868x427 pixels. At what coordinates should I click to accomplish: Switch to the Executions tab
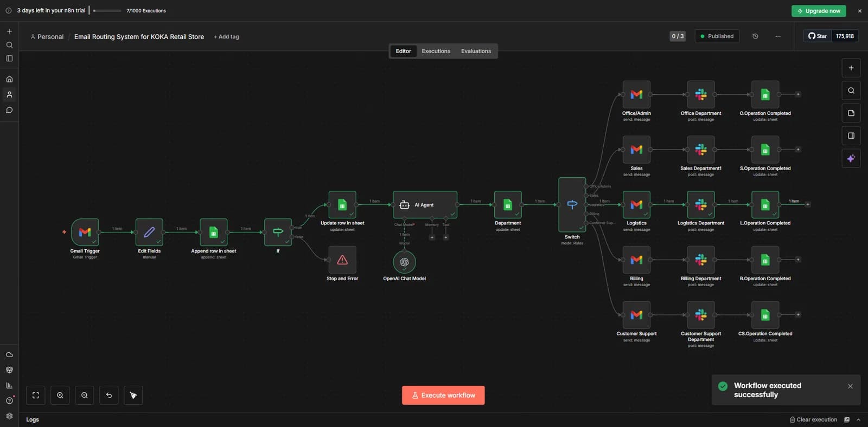point(436,51)
